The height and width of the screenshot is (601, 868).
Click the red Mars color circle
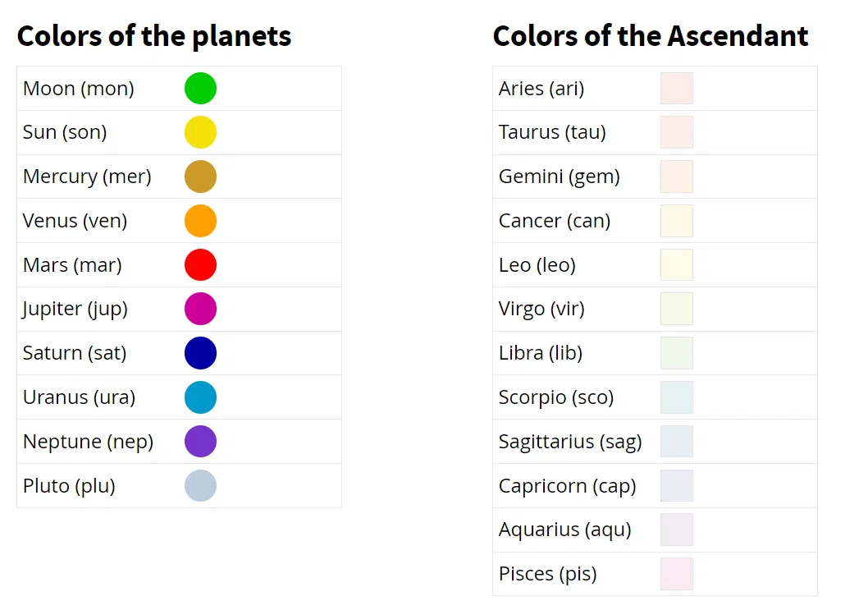click(x=200, y=264)
